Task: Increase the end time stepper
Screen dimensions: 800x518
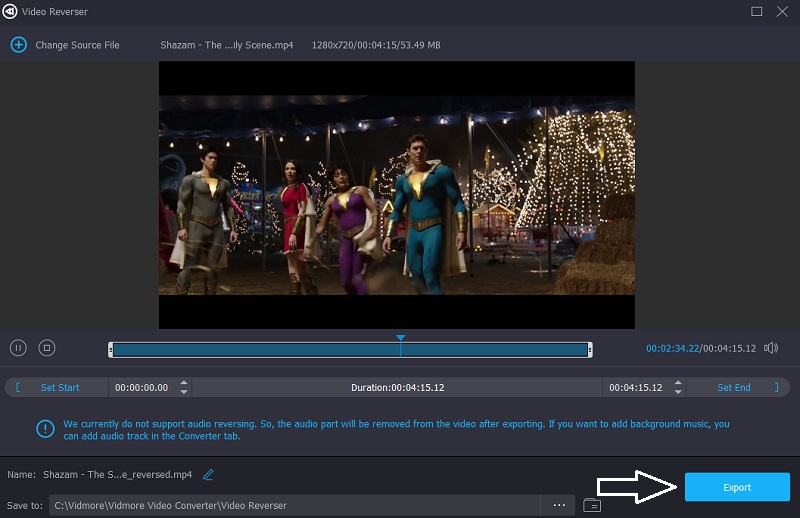Action: [x=678, y=383]
